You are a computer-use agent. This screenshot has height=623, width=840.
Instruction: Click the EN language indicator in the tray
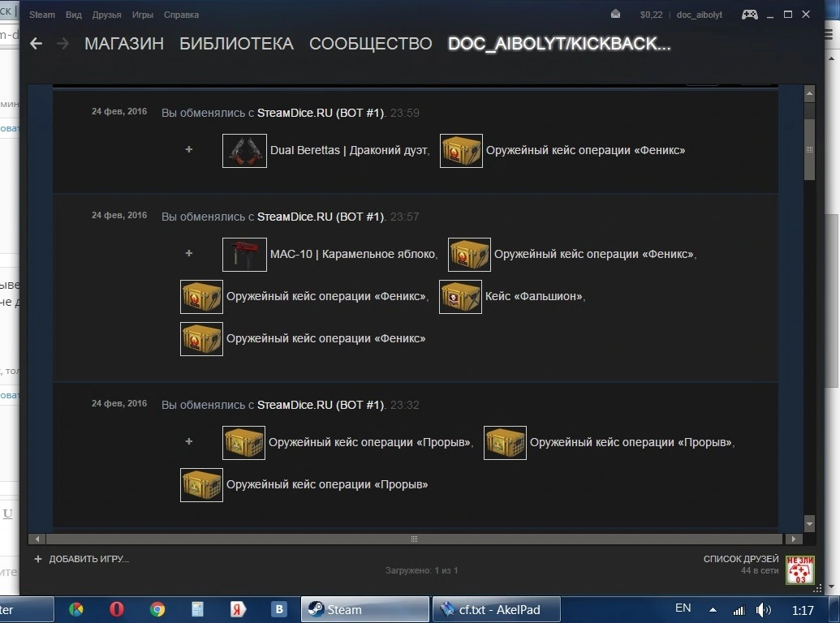tap(683, 608)
